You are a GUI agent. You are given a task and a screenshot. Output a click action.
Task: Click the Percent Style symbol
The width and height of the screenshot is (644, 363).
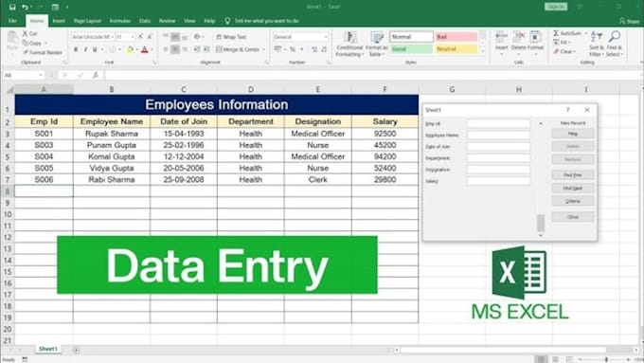[293, 49]
